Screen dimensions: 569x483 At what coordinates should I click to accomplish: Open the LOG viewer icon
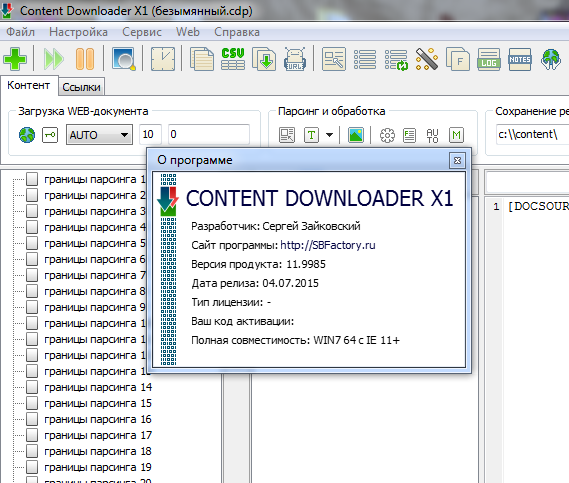[489, 59]
